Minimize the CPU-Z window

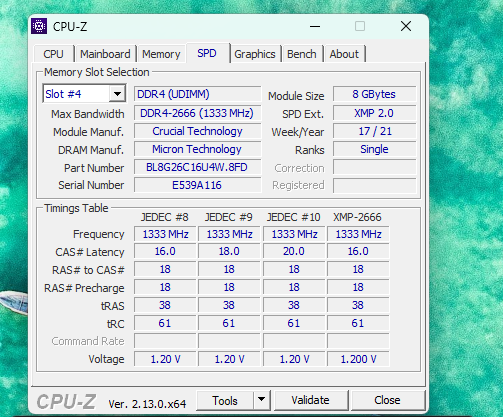[x=315, y=26]
